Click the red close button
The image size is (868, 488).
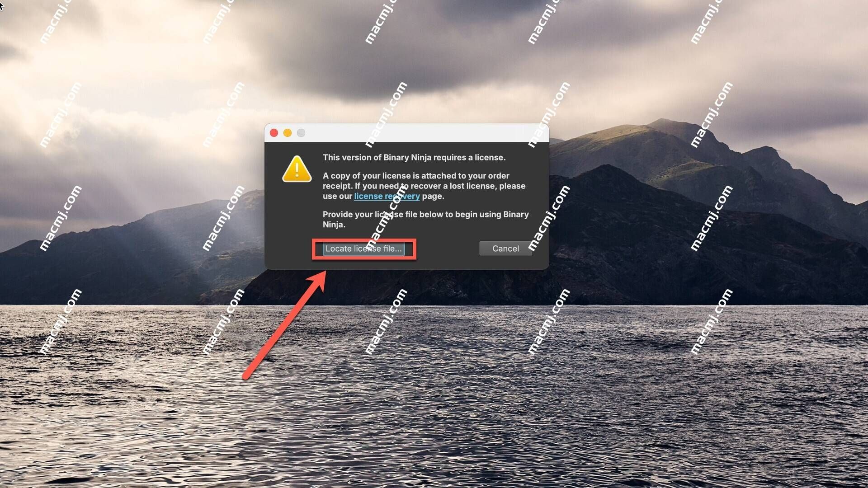click(x=273, y=132)
